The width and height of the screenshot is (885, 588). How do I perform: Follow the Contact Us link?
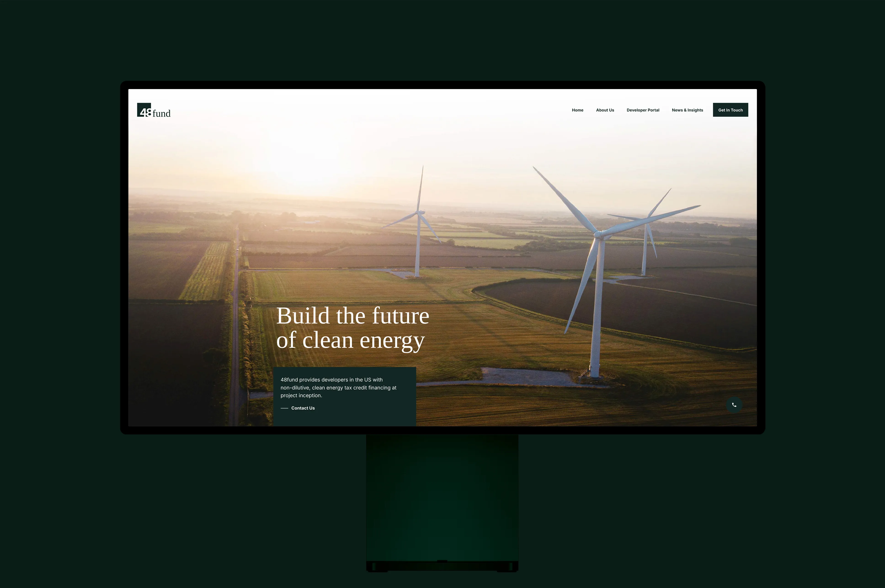[303, 408]
